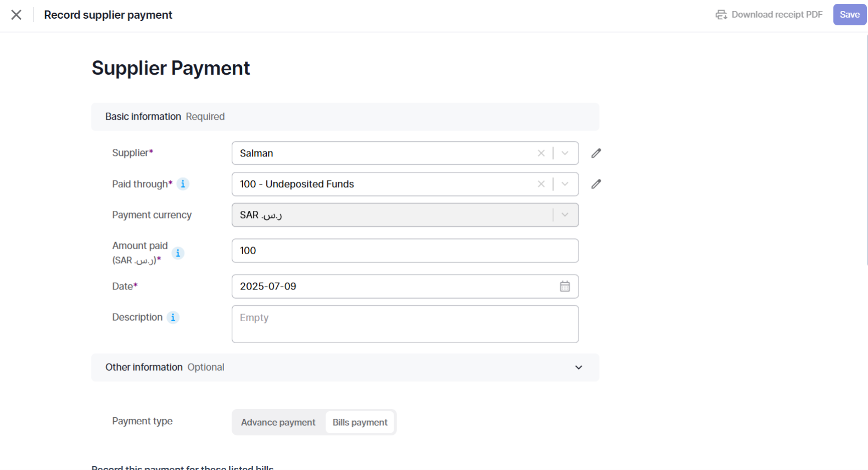Click the Save button
The height and width of the screenshot is (470, 868).
point(849,15)
